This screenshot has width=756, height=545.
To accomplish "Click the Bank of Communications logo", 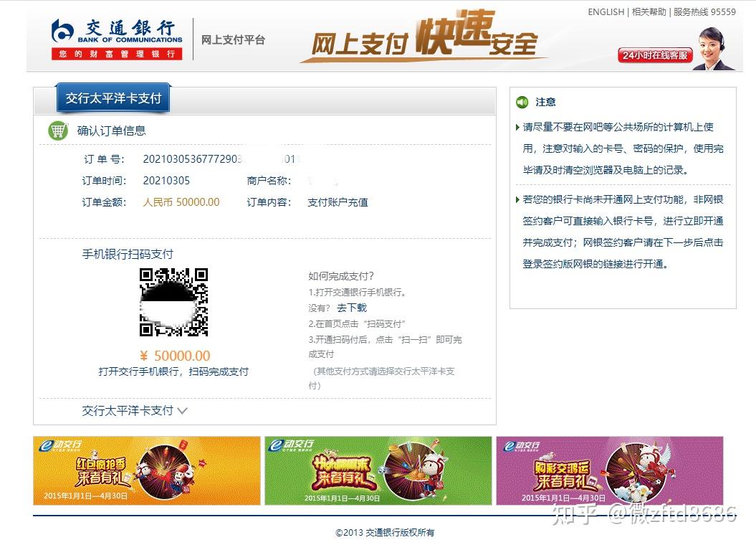I will tap(117, 39).
